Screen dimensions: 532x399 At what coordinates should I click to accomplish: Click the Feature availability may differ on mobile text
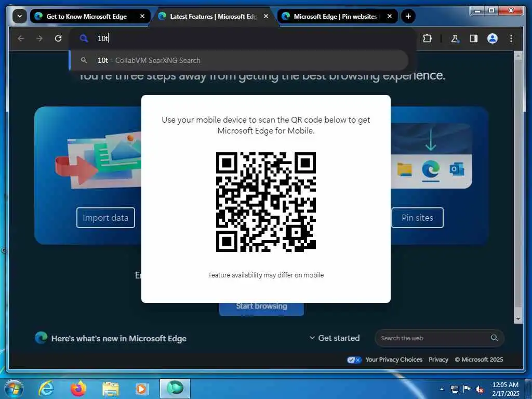(x=266, y=275)
